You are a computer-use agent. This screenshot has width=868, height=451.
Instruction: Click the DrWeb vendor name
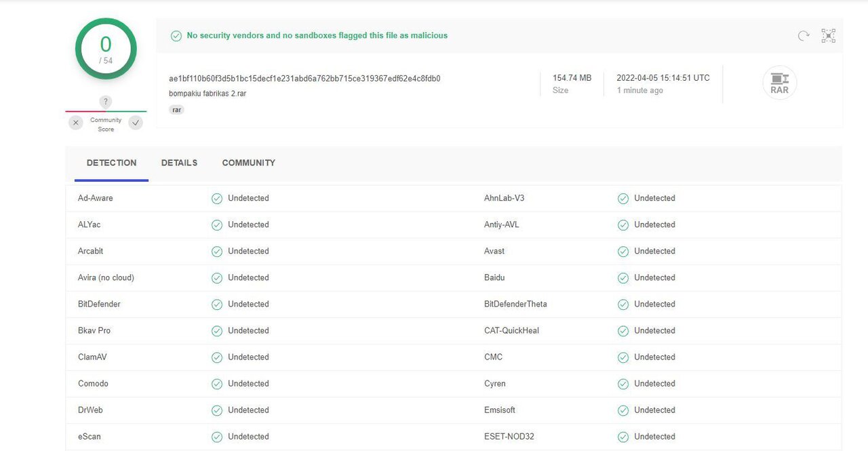pos(90,410)
